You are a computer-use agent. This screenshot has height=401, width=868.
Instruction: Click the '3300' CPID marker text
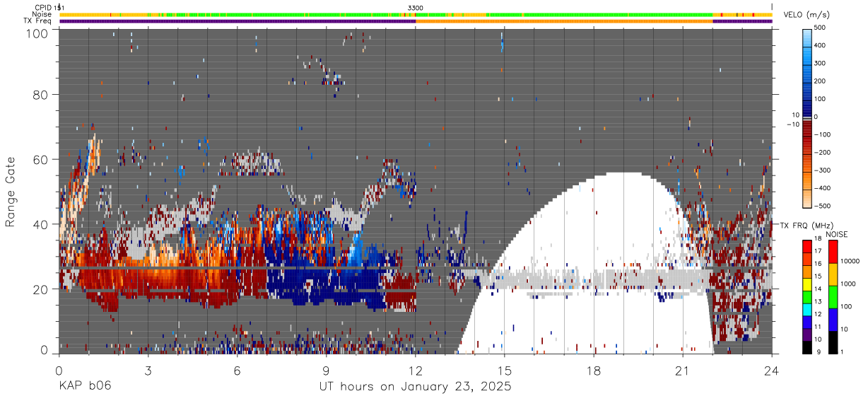pos(416,8)
